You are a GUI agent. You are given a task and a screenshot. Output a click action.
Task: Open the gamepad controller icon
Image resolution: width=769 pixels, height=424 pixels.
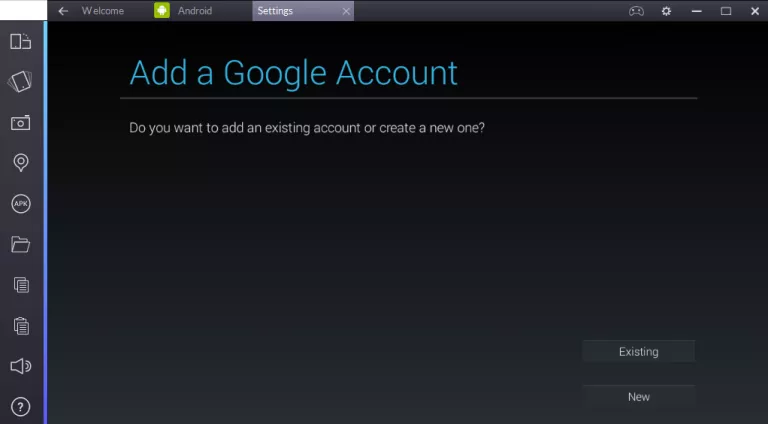pos(636,11)
